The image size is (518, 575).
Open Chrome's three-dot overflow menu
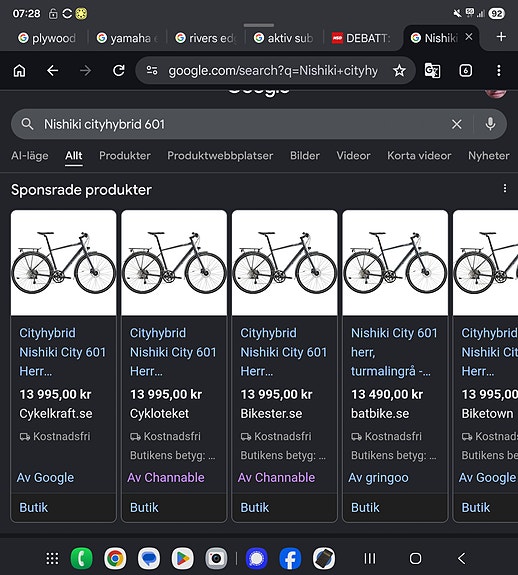[499, 70]
